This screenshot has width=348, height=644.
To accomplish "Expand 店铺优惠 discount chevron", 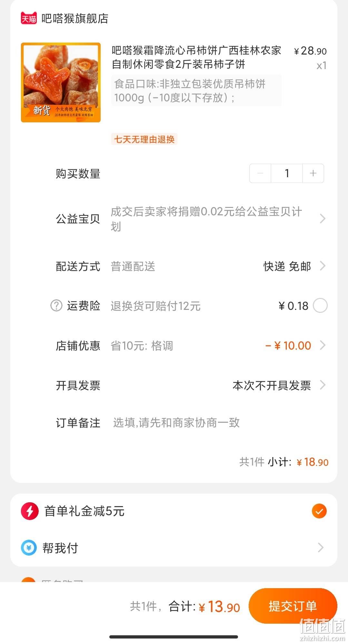I will pyautogui.click(x=322, y=345).
